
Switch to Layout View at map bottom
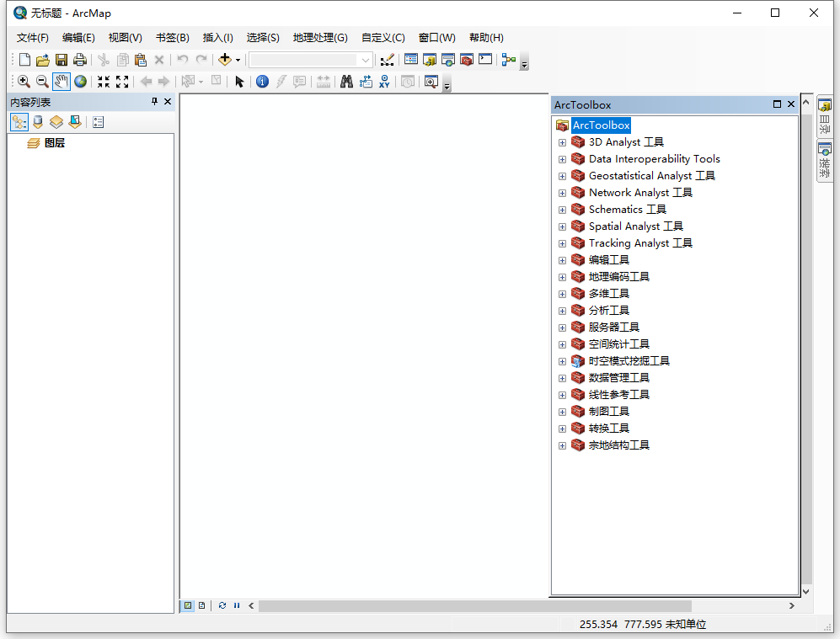(x=202, y=605)
